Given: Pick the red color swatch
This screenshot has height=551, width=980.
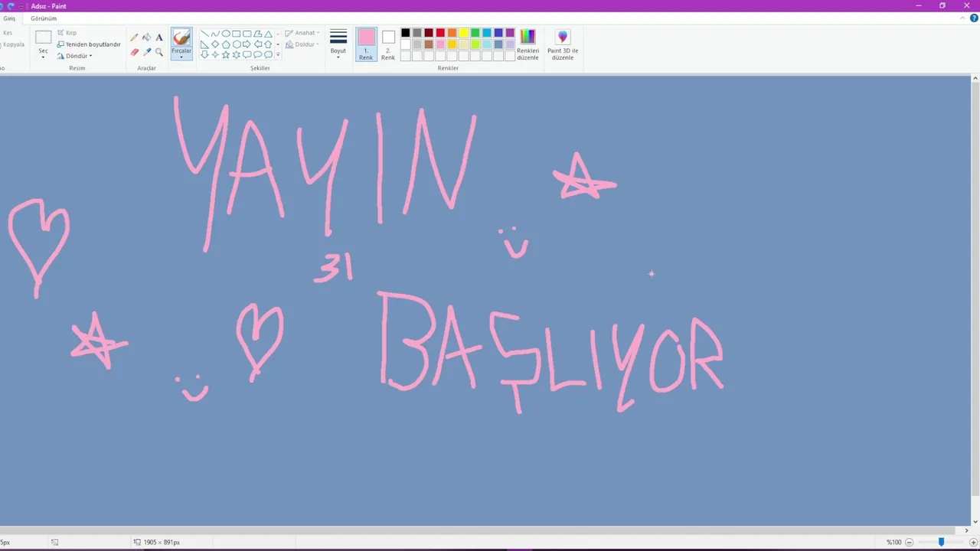Looking at the screenshot, I should [440, 33].
